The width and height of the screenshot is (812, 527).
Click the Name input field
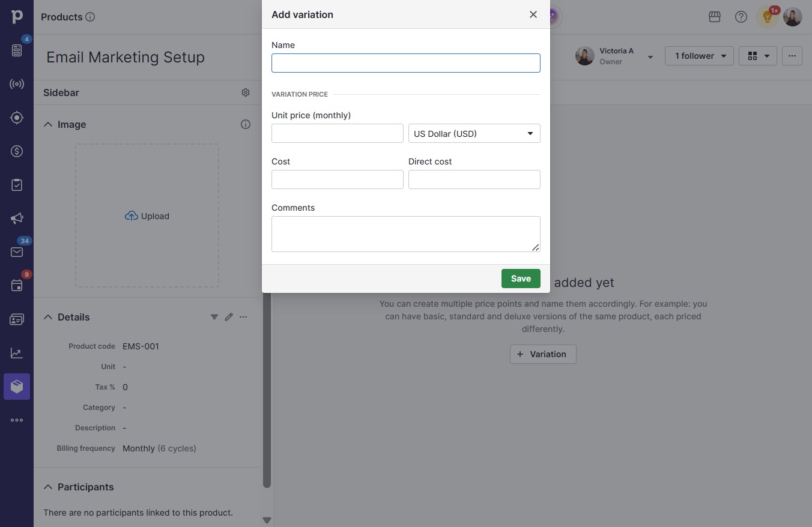406,63
